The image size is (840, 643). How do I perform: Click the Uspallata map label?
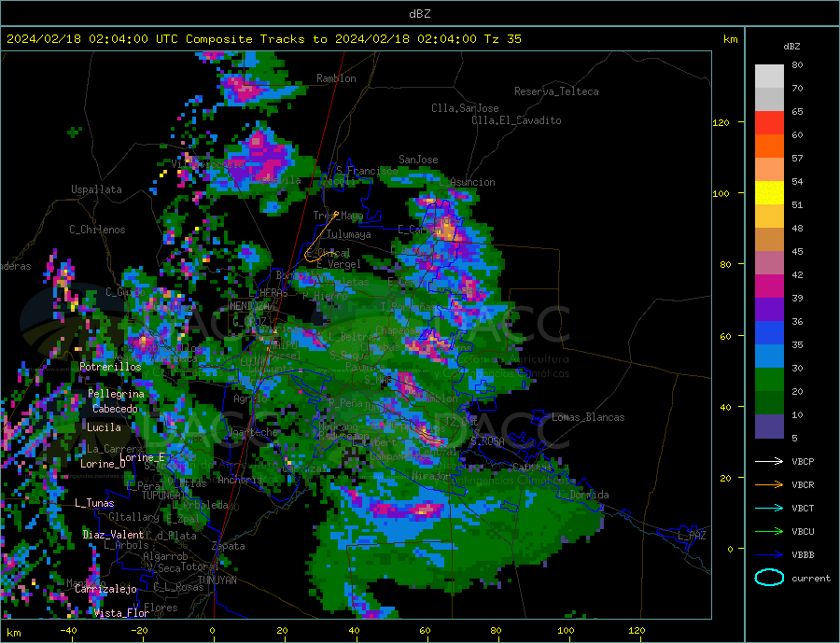pyautogui.click(x=96, y=189)
